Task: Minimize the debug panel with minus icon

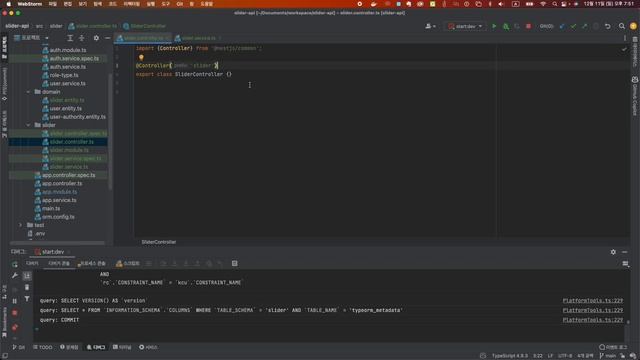Action: tap(624, 252)
